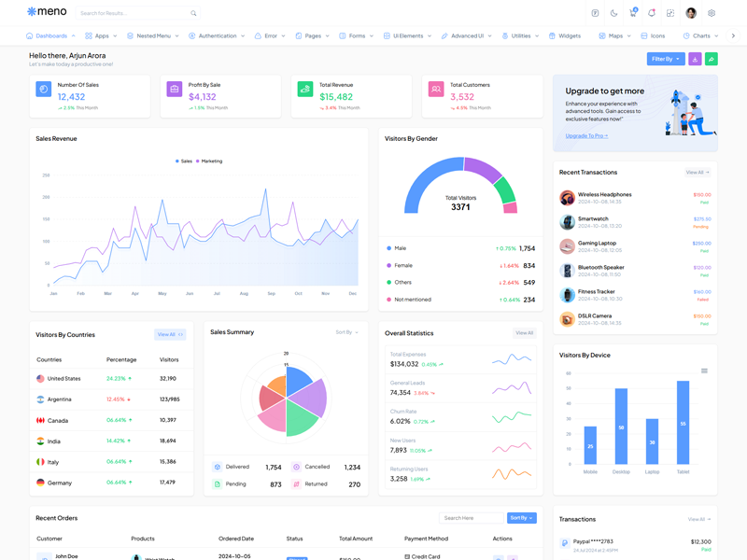Click the Upgrade To Pro link

click(x=585, y=136)
